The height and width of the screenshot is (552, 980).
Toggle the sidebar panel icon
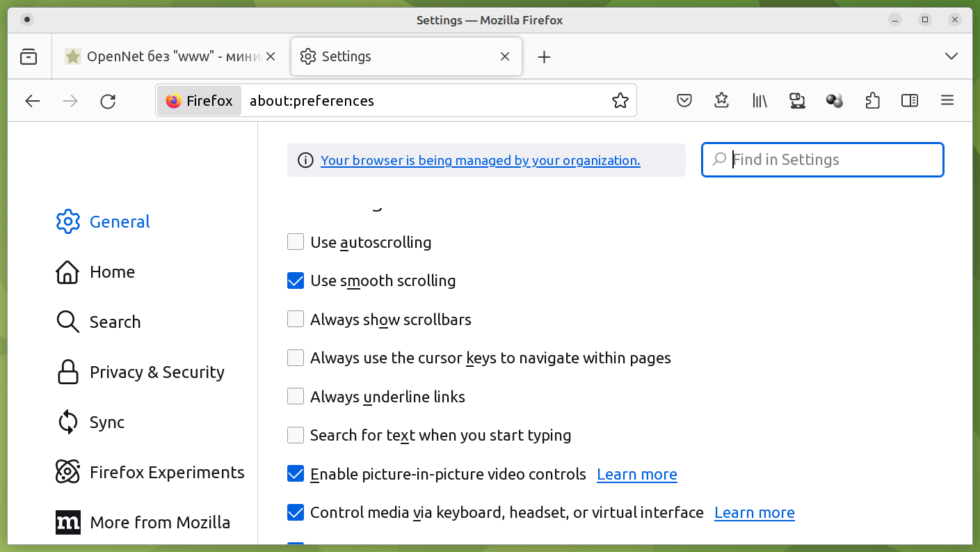click(910, 101)
